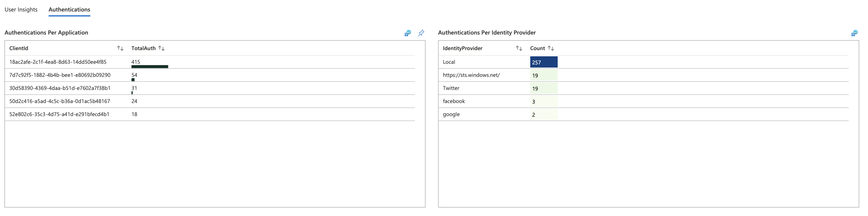Viewport: 868px width, 216px height.
Task: Open Log Analytics icon for Authentications Per Application
Action: pos(408,33)
